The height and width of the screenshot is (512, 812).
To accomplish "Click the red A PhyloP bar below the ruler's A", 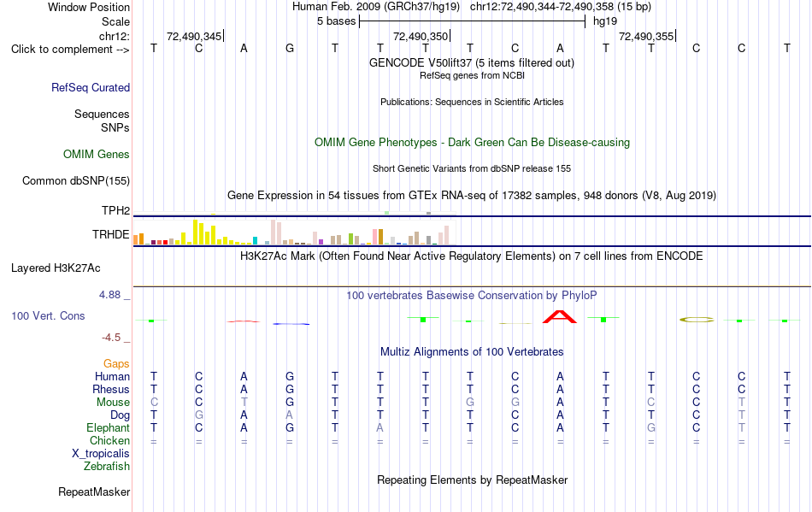I will click(244, 321).
